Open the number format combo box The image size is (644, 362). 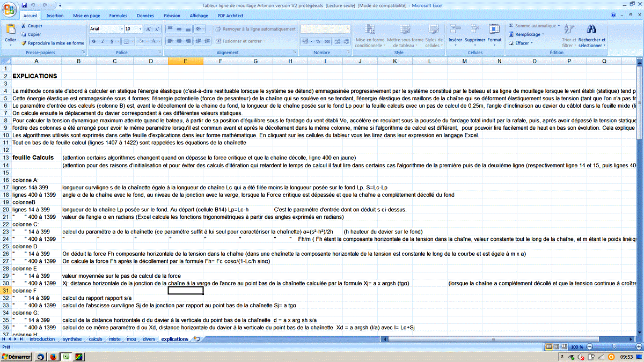(325, 29)
